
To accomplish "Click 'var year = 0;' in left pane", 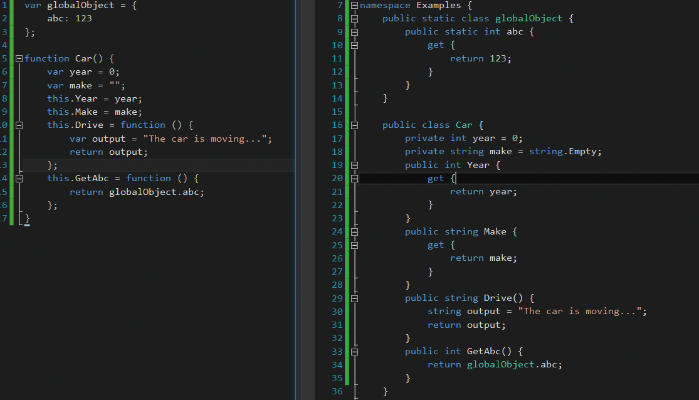I will pos(83,72).
